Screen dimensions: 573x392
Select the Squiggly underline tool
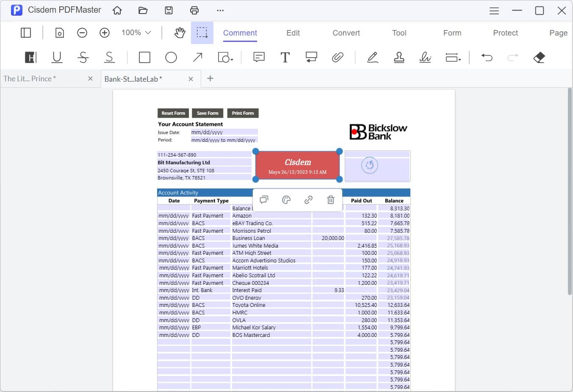[x=109, y=57]
